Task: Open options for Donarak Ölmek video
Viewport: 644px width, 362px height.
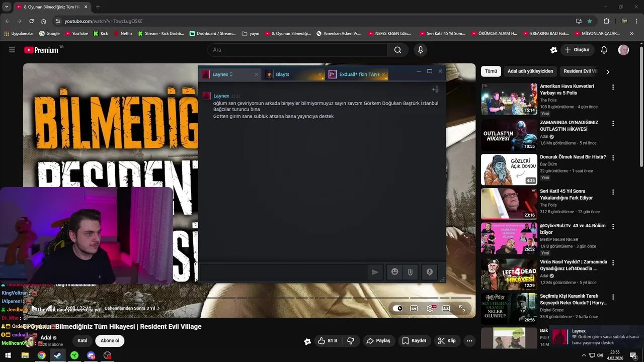Action: pyautogui.click(x=613, y=158)
